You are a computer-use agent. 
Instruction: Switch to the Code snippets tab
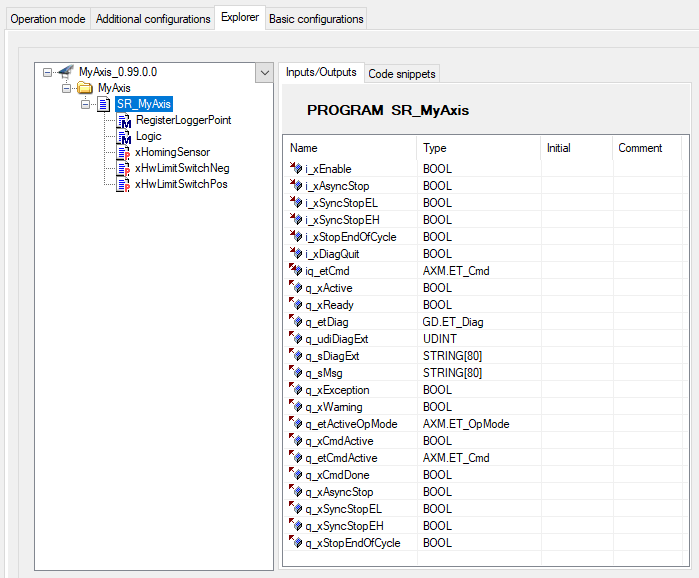[402, 74]
